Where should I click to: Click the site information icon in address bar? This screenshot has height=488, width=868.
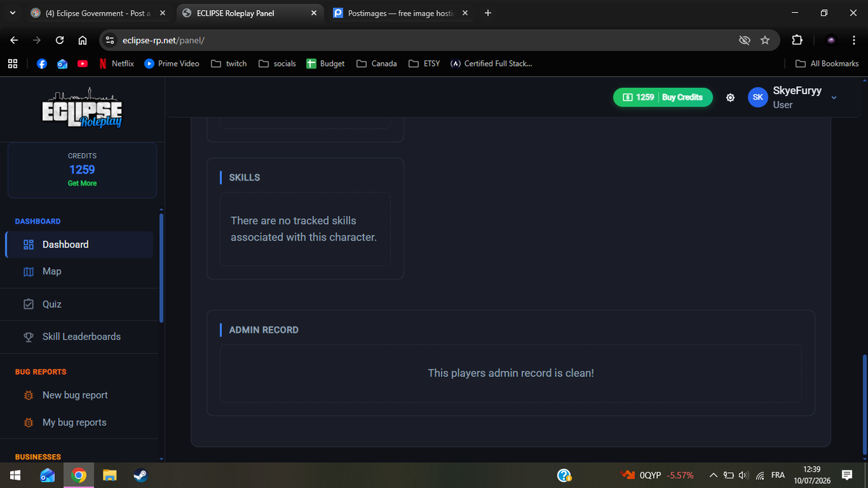pos(111,41)
